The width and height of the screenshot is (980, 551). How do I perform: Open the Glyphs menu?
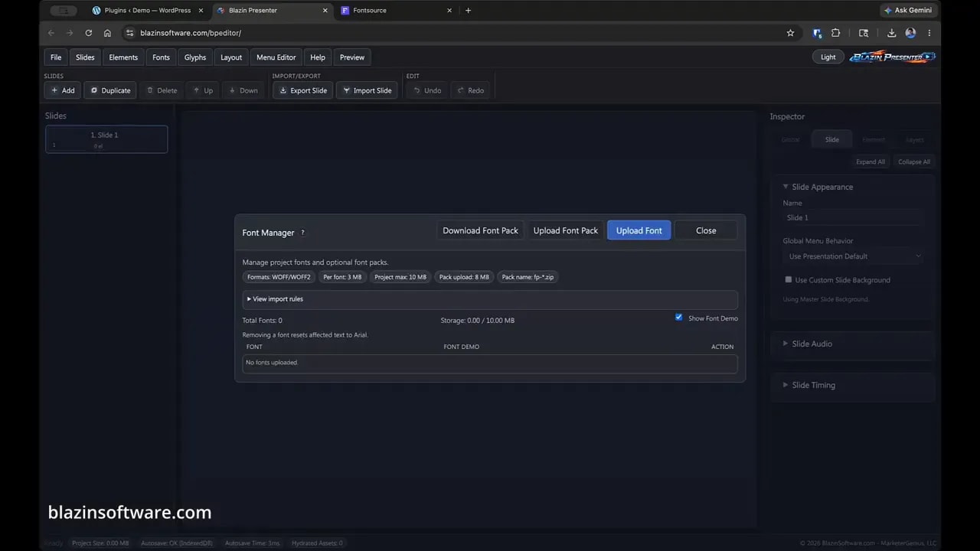[x=195, y=57]
